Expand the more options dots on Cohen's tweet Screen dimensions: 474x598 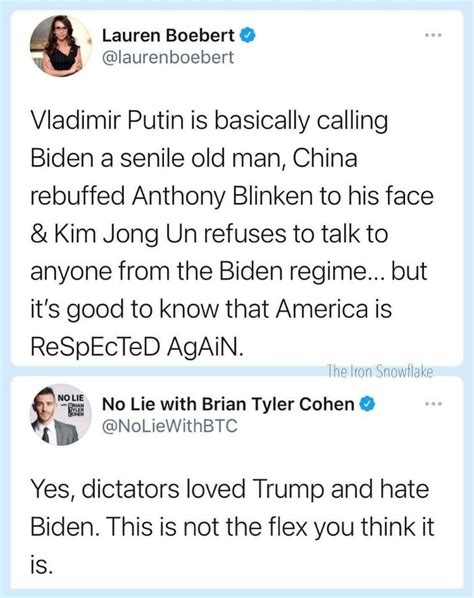[x=434, y=404]
